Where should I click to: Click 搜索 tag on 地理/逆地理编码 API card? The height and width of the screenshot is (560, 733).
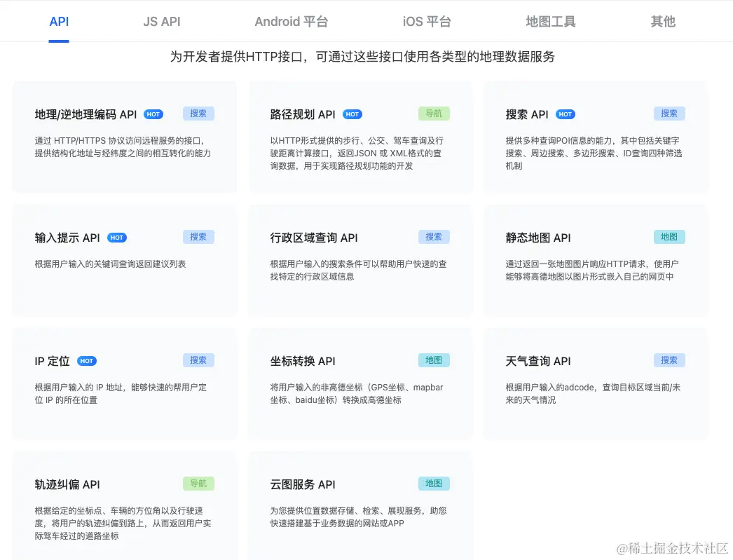click(198, 114)
